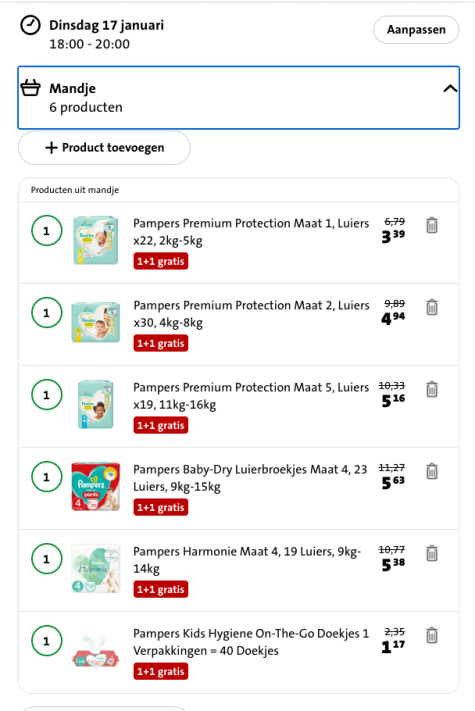Open quantity circle for Pampers Baby-Dry Luierbroekjes
The height and width of the screenshot is (711, 475).
click(47, 477)
